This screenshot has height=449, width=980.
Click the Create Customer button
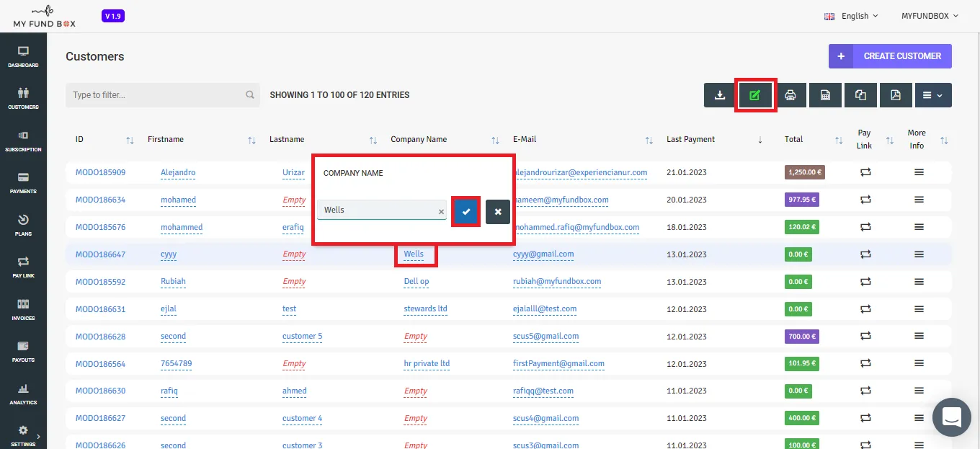pos(890,56)
